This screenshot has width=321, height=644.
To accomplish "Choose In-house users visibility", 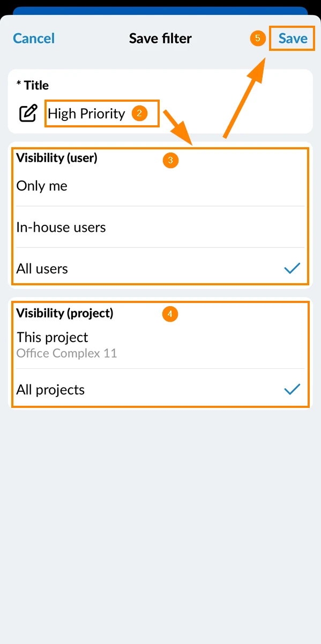I will tap(160, 227).
